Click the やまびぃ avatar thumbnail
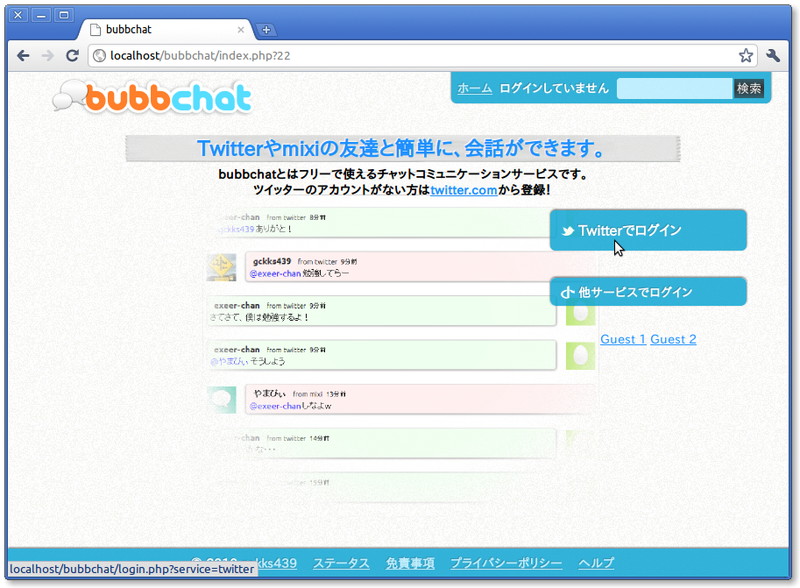The width and height of the screenshot is (800, 588). (x=221, y=400)
